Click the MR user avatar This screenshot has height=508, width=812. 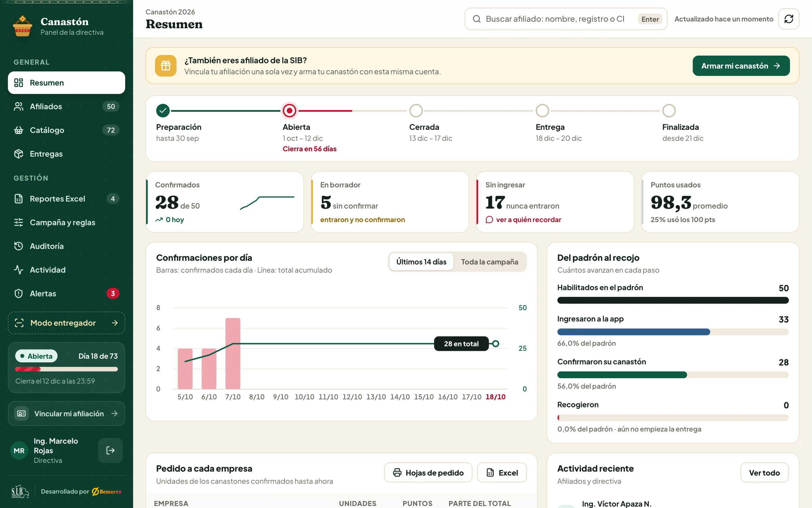pos(19,450)
